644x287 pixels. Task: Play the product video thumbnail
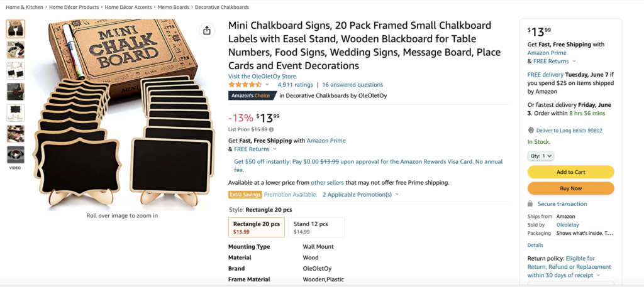(x=16, y=154)
